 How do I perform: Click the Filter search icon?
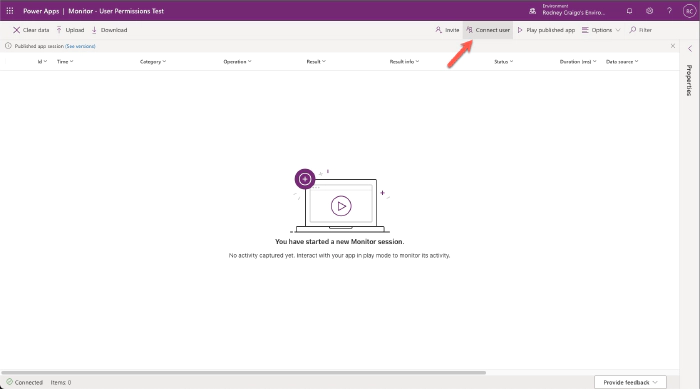(632, 30)
